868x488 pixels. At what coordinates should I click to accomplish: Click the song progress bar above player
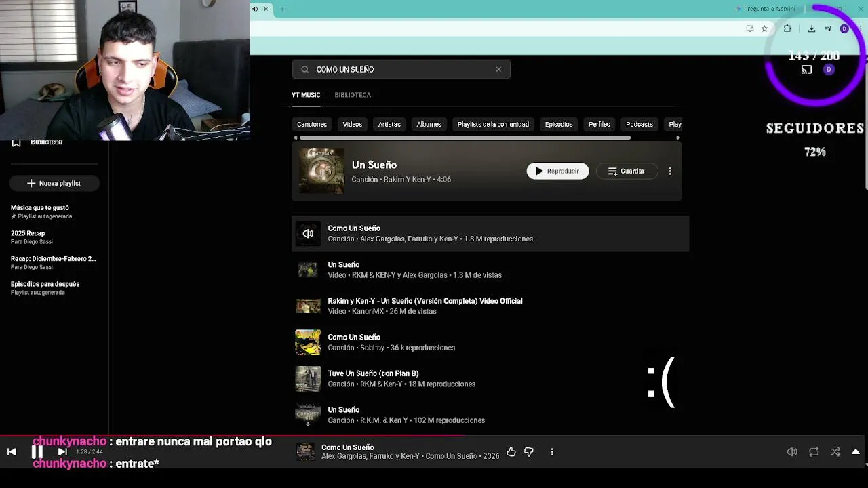(x=434, y=437)
